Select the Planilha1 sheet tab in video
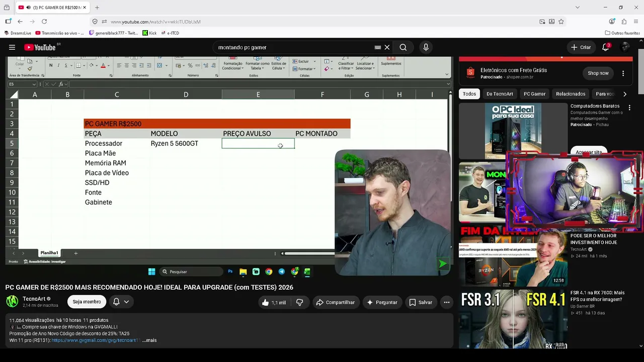 [x=49, y=253]
